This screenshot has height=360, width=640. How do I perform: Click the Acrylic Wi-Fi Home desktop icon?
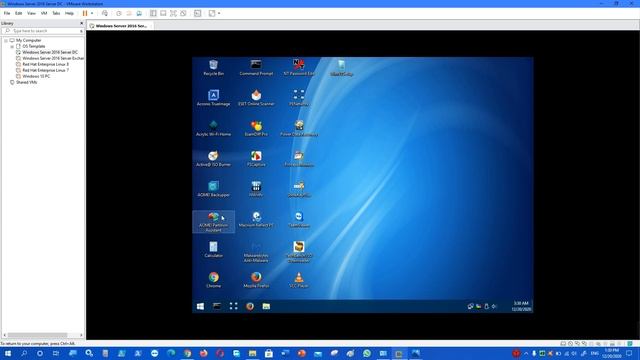(213, 129)
